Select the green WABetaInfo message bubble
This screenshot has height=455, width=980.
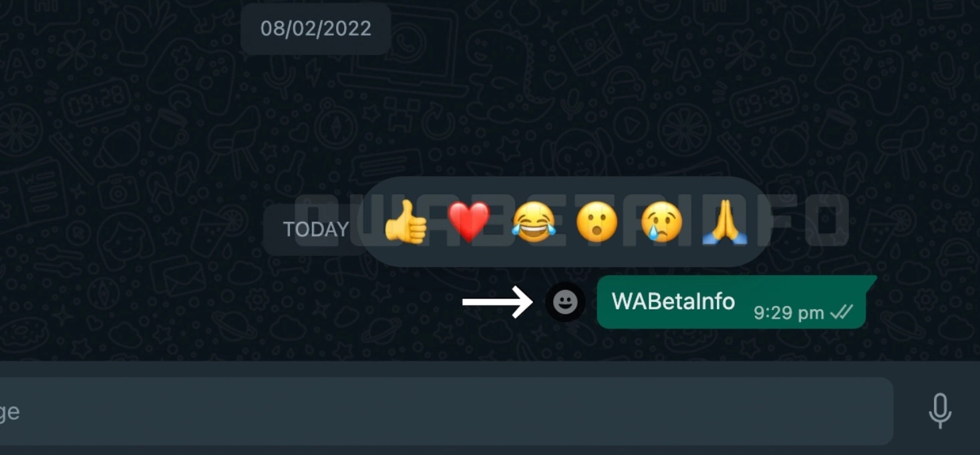[731, 302]
